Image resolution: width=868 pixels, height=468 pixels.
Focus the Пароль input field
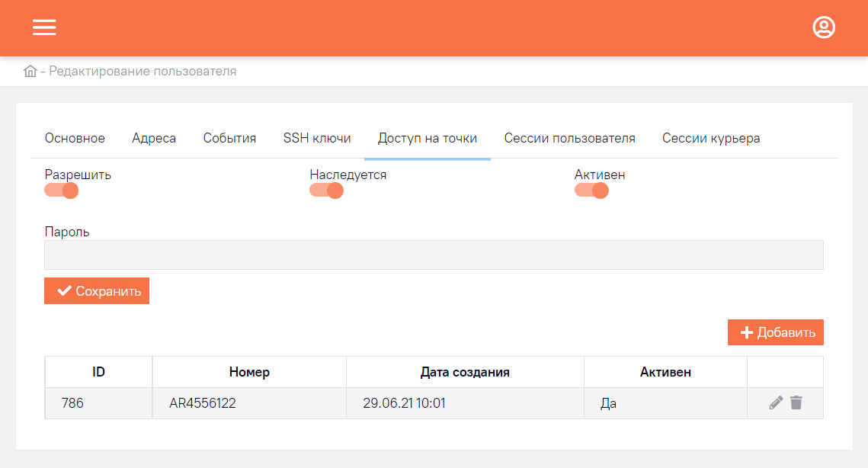tap(434, 255)
